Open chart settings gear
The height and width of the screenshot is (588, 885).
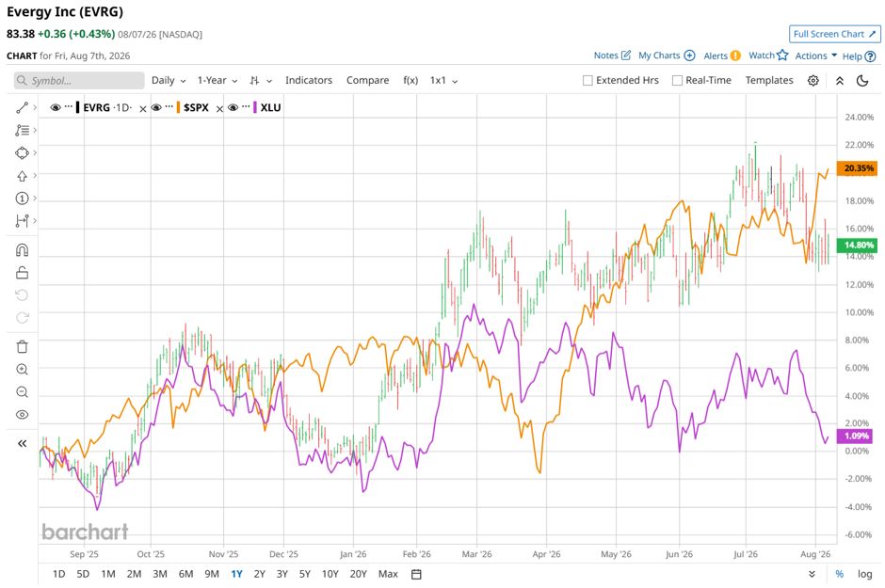point(813,81)
